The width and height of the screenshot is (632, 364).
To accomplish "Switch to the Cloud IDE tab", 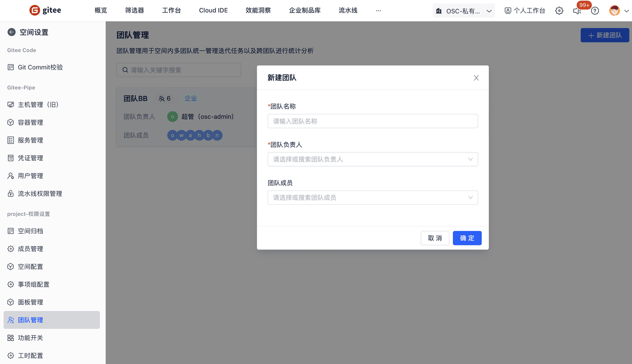I will point(213,10).
